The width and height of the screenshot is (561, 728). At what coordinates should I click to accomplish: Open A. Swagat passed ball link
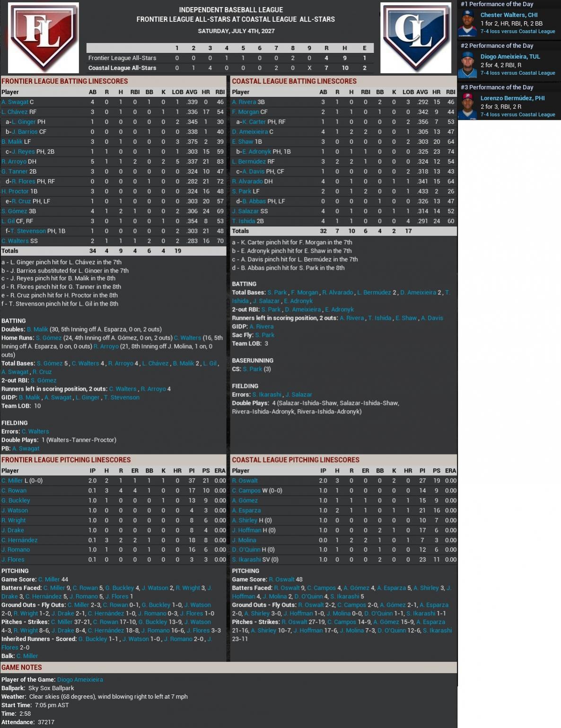[26, 448]
